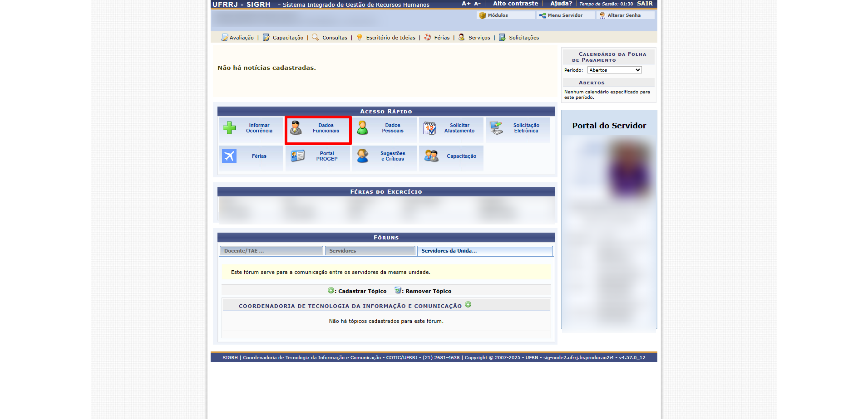Open the Solicitações menu
868x419 pixels.
(523, 38)
